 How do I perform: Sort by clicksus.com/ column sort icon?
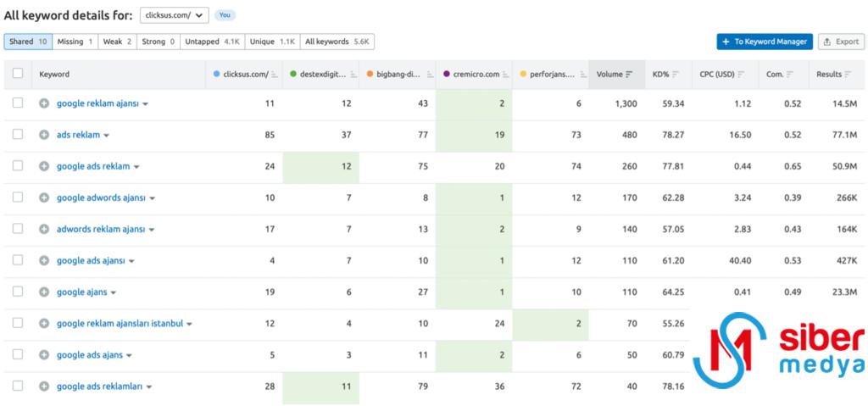[275, 75]
